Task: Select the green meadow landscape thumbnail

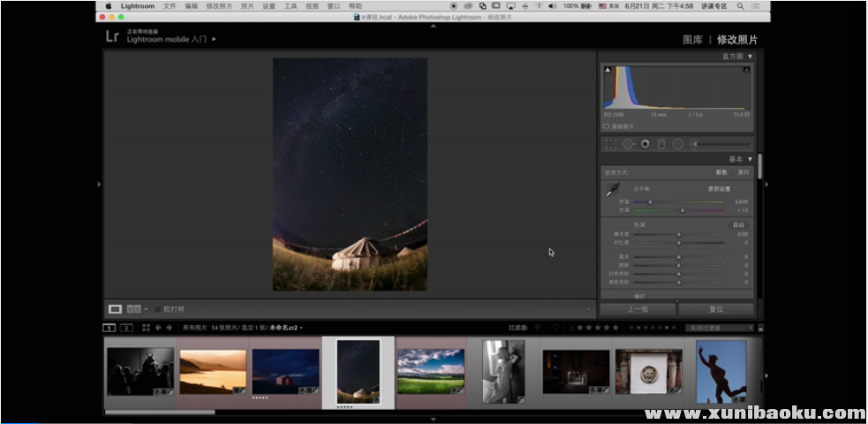Action: pos(431,371)
